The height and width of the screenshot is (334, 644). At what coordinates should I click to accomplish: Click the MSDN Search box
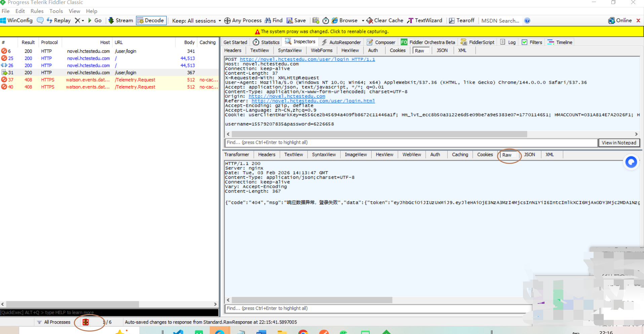pos(500,20)
